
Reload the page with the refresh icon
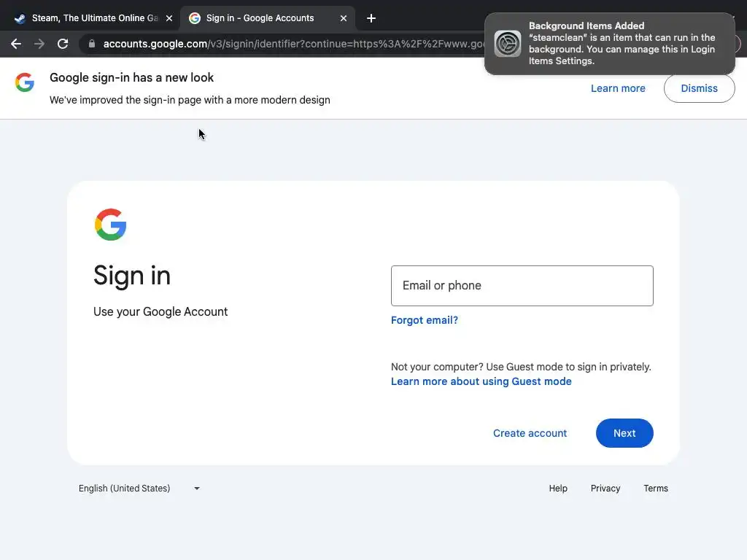point(63,44)
